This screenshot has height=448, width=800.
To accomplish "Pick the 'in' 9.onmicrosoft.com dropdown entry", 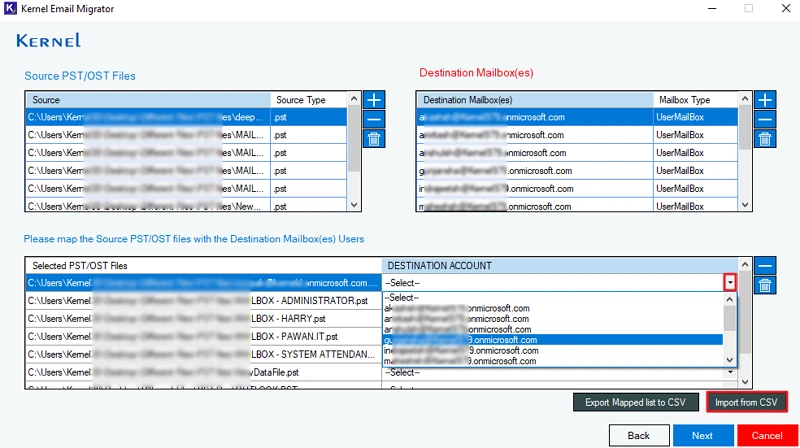I will tap(553, 351).
